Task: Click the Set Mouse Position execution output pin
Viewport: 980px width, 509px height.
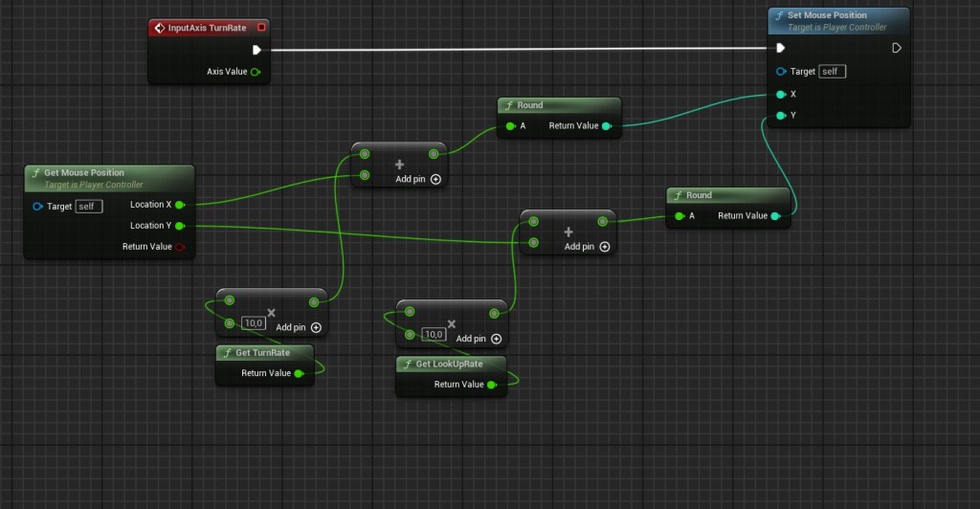Action: (896, 48)
